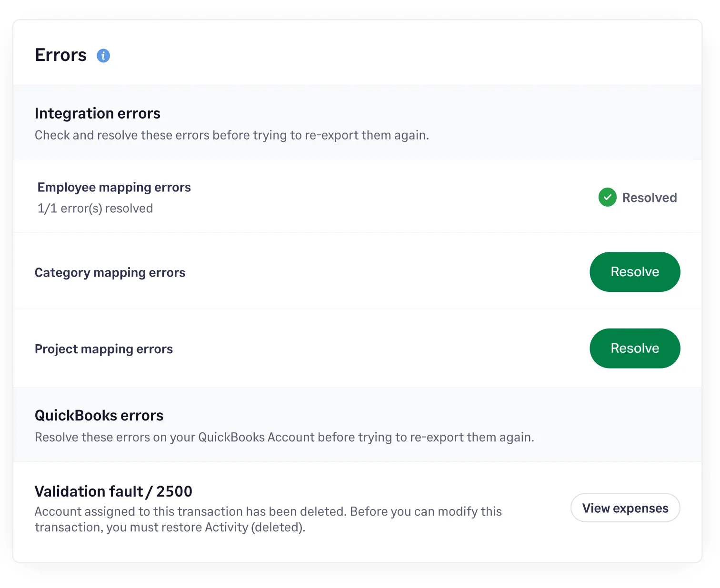Viewport: 720px width, 588px height.
Task: Click the re-export instructions under Integration errors
Action: (231, 135)
